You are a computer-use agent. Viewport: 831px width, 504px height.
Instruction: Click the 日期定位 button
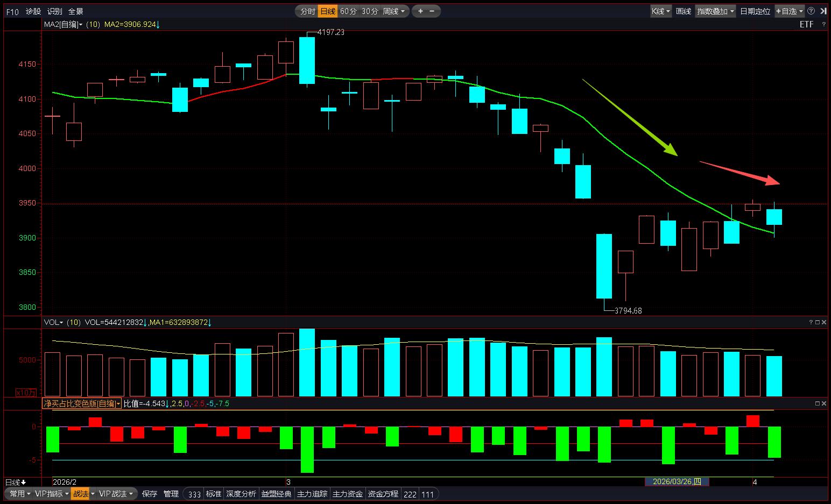click(755, 11)
